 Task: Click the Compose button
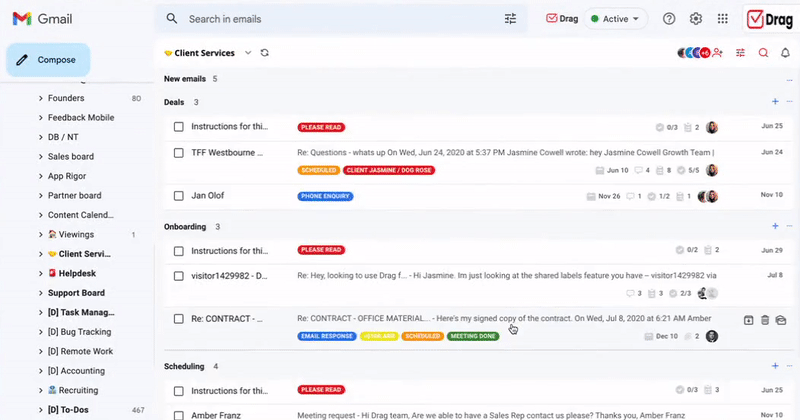tap(48, 60)
